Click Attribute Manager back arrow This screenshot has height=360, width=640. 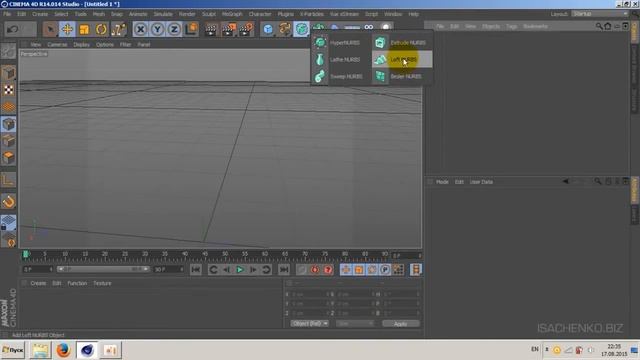566,182
